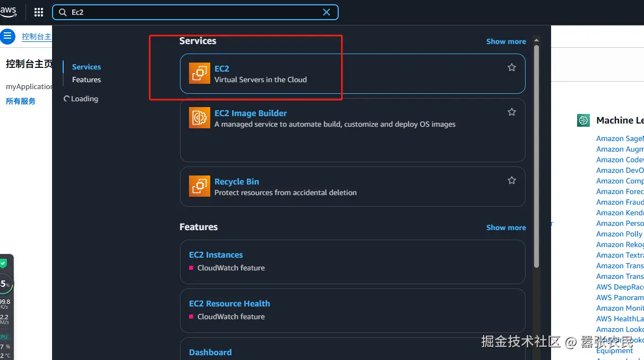This screenshot has width=644, height=360.
Task: Click the Ec2 search input field
Action: pos(195,12)
